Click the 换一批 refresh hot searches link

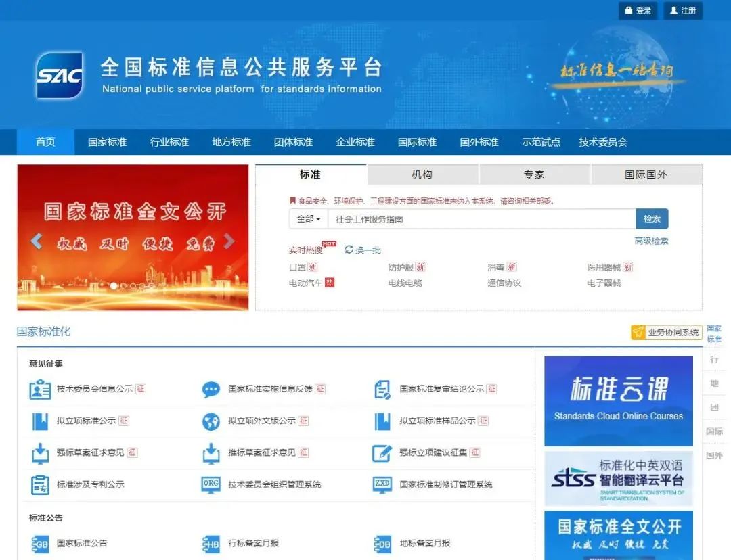(368, 250)
